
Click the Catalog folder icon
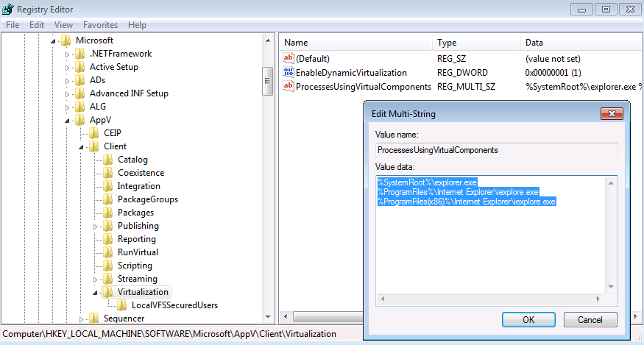[x=107, y=160]
